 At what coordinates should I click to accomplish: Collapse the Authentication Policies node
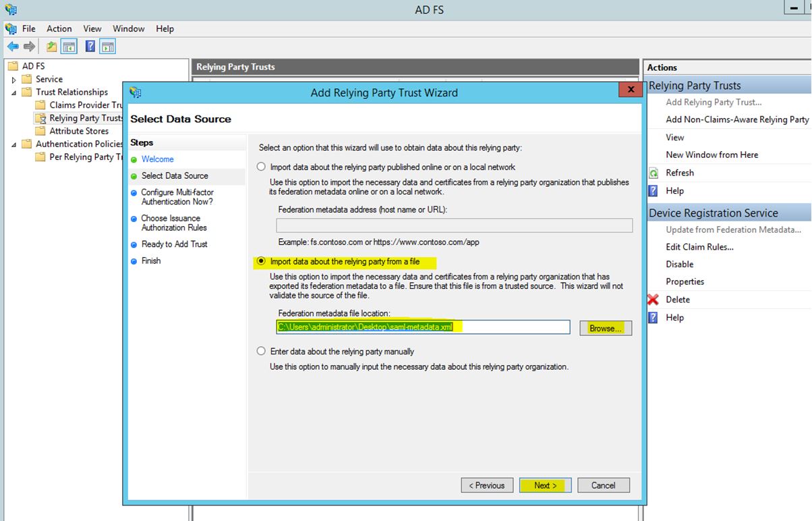click(14, 144)
